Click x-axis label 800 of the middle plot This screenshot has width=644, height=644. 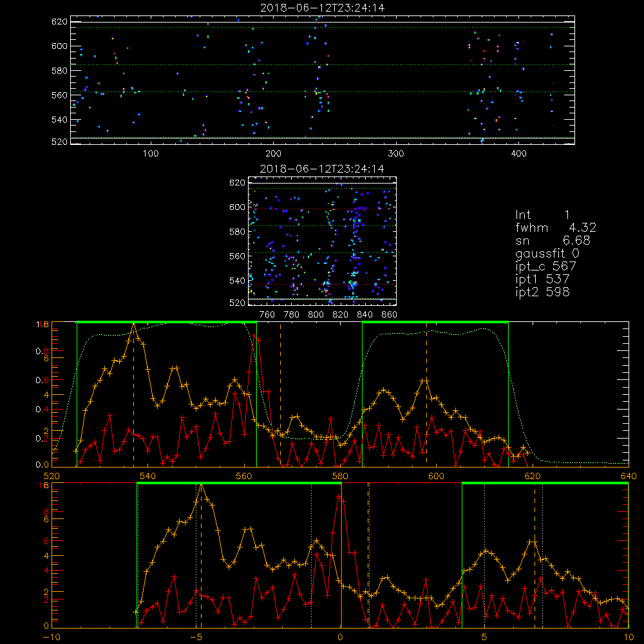point(316,315)
